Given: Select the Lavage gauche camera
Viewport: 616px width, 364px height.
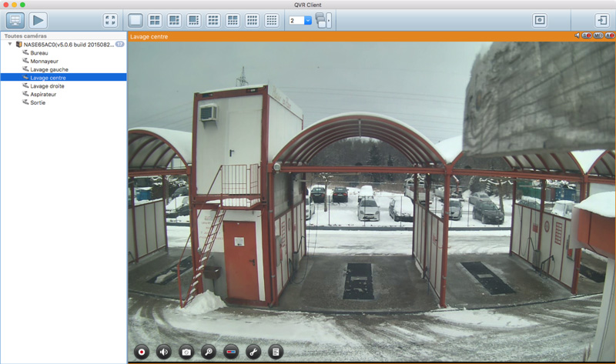Looking at the screenshot, I should tap(49, 69).
